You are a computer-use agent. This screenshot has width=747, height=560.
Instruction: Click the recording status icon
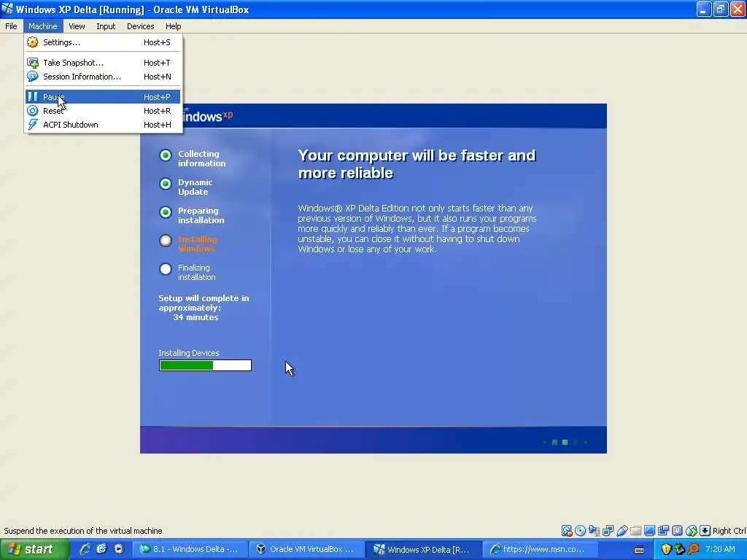coord(663,531)
